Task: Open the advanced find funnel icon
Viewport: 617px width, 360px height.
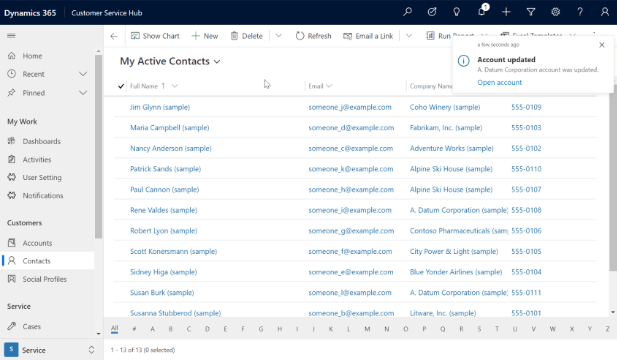Action: pos(531,12)
